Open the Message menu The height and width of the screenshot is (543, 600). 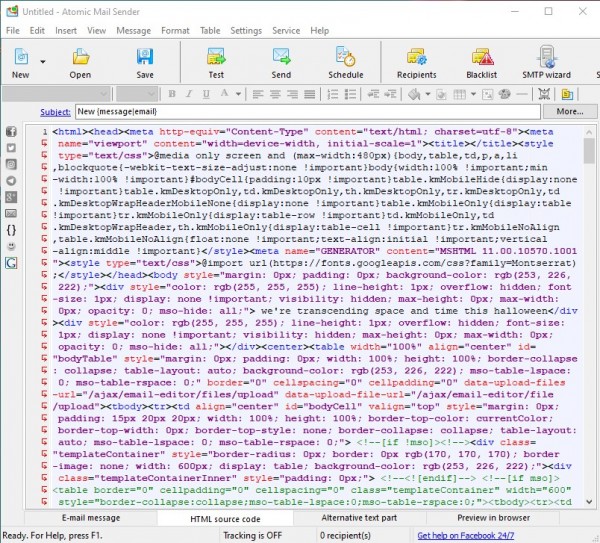pyautogui.click(x=134, y=31)
